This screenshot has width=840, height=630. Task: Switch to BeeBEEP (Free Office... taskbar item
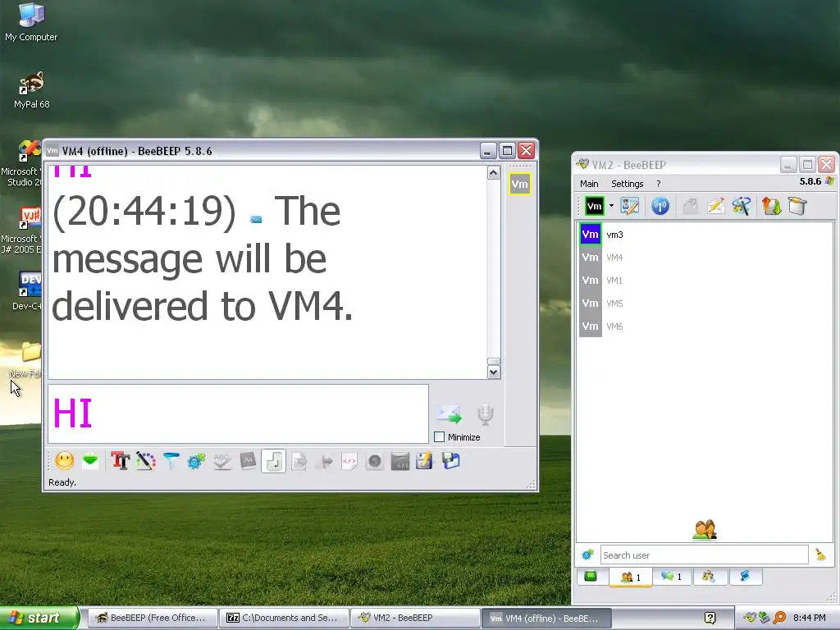152,618
